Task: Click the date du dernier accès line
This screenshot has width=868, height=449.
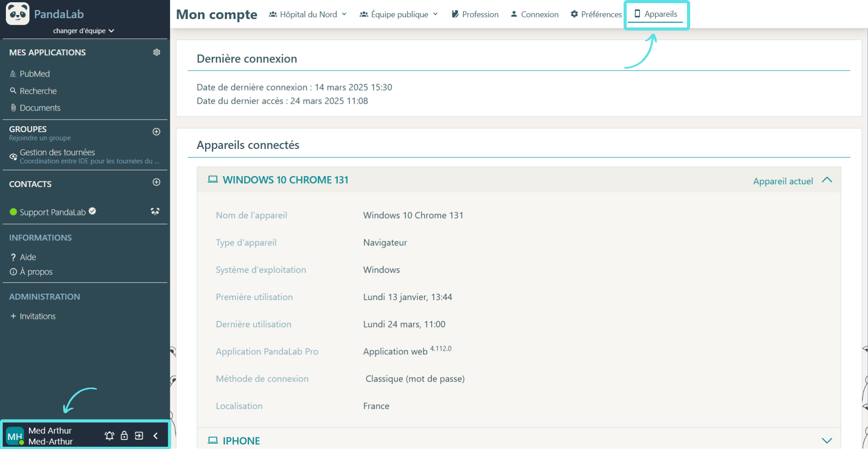Action: coord(282,101)
